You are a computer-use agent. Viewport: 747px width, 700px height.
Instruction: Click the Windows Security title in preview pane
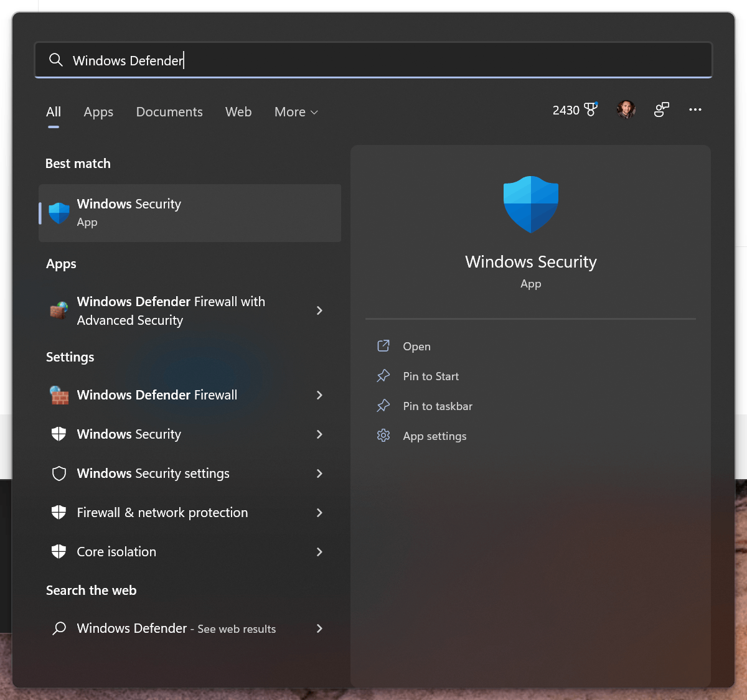531,262
